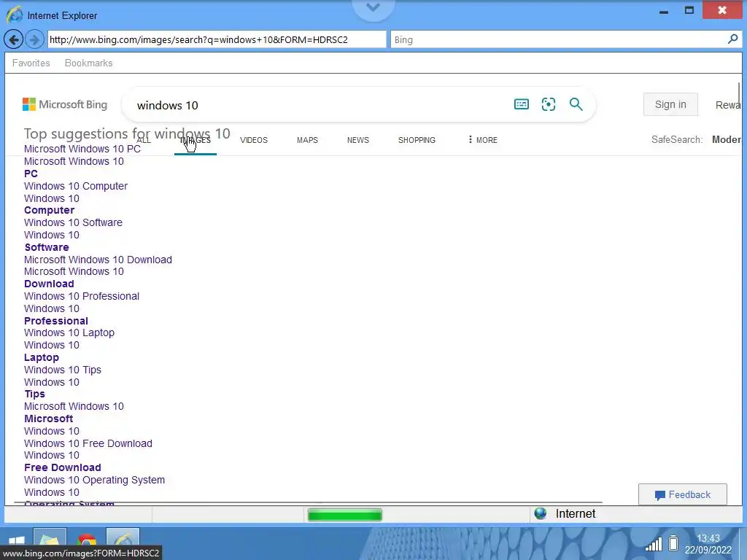Open the taskbar clock and date
The height and width of the screenshot is (560, 747).
(x=708, y=544)
